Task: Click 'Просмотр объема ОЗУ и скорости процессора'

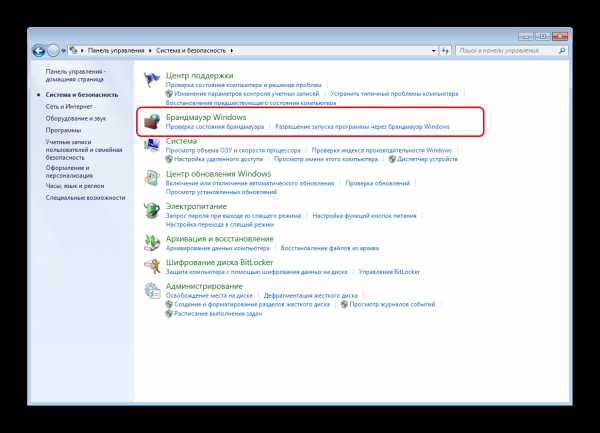Action: (x=233, y=150)
